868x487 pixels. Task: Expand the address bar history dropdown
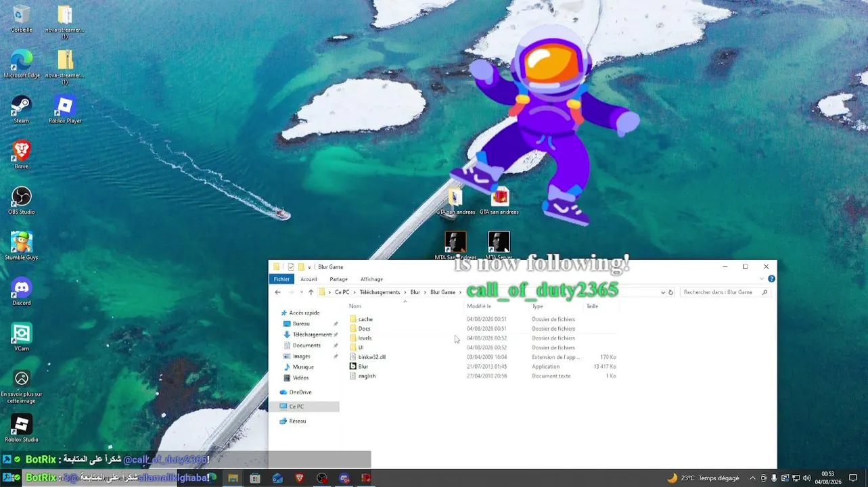[x=663, y=292]
